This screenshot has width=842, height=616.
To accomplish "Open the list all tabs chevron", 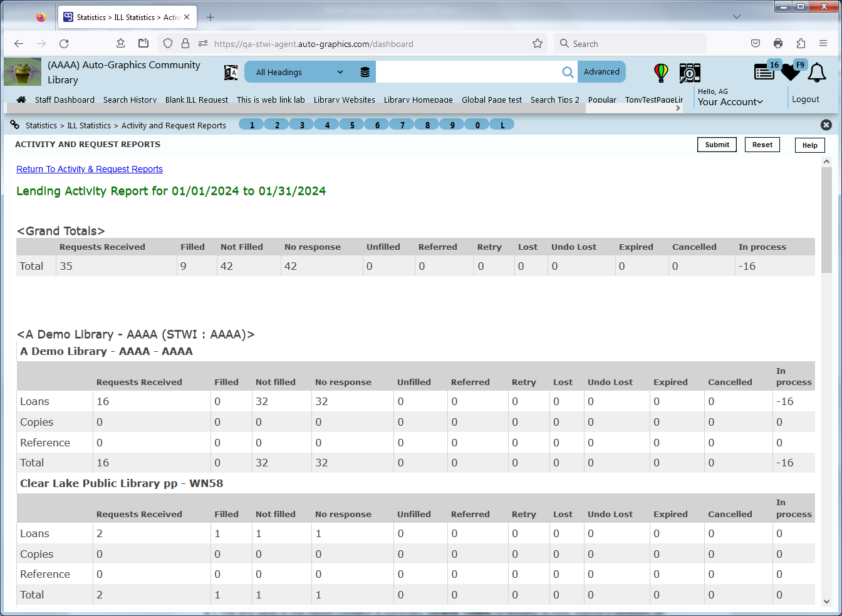I will click(737, 17).
